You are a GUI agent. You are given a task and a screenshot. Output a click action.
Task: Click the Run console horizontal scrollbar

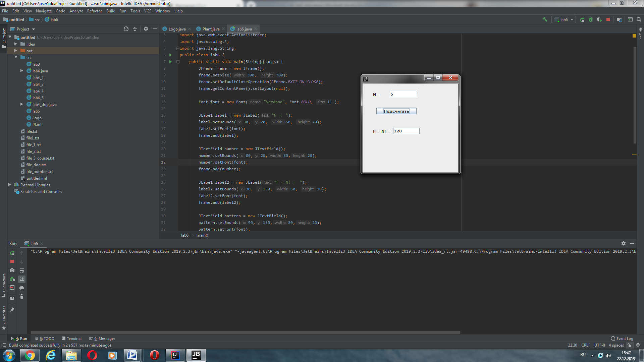point(245,333)
